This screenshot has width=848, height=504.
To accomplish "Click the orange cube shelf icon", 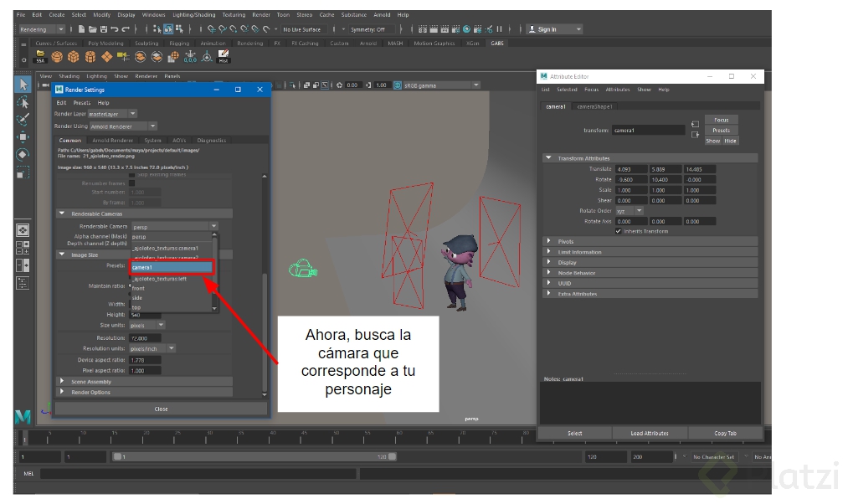I will pyautogui.click(x=74, y=56).
